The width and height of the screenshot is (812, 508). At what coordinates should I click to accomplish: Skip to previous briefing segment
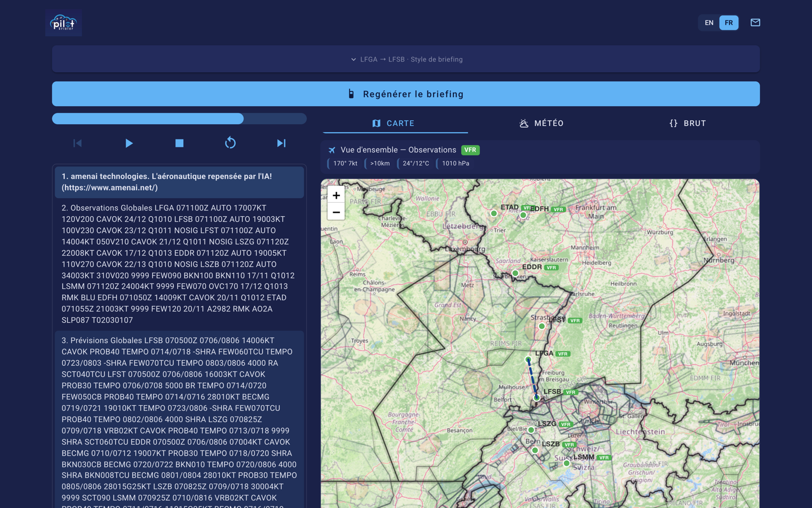click(x=78, y=143)
